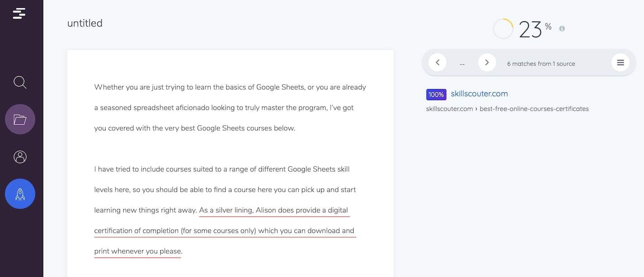Open the app logo home icon
The width and height of the screenshot is (644, 277).
pyautogui.click(x=19, y=13)
